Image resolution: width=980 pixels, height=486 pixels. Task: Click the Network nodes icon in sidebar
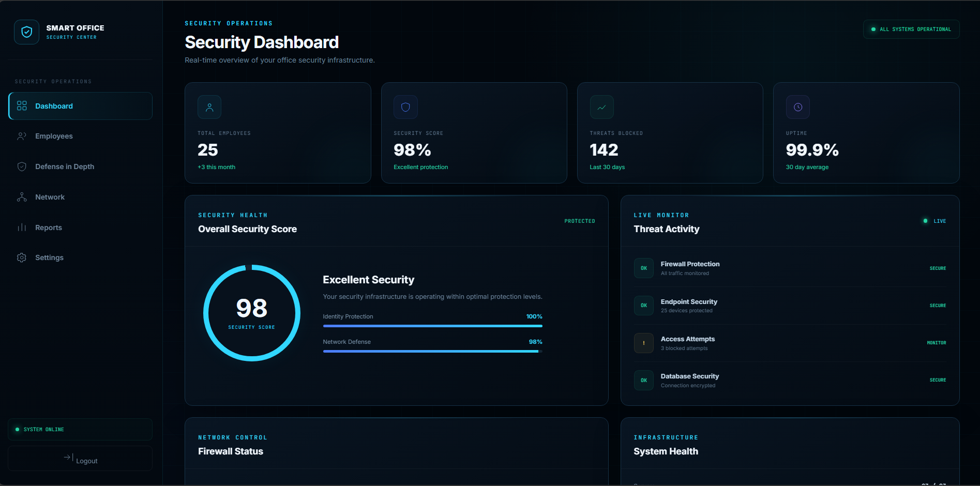click(22, 197)
